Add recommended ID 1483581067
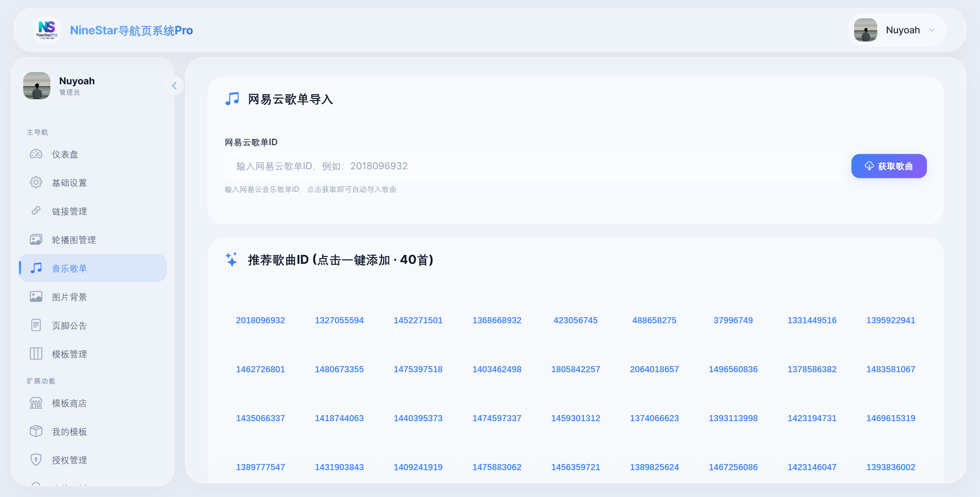The height and width of the screenshot is (497, 980). [x=891, y=369]
